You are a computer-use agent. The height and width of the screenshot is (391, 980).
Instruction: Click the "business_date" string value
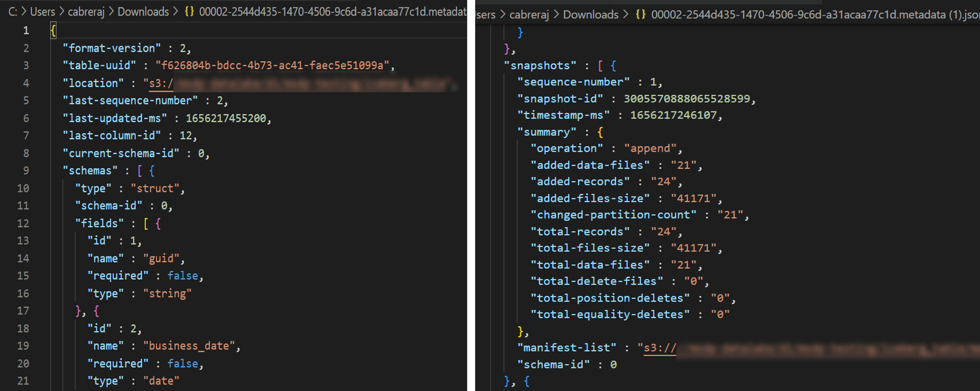189,346
